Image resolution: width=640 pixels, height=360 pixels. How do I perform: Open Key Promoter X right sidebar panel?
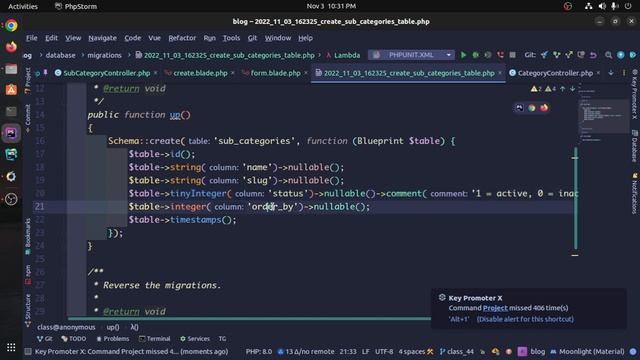click(x=635, y=94)
